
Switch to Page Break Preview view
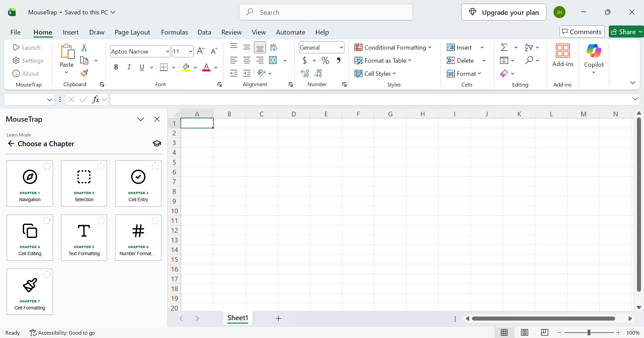click(544, 332)
